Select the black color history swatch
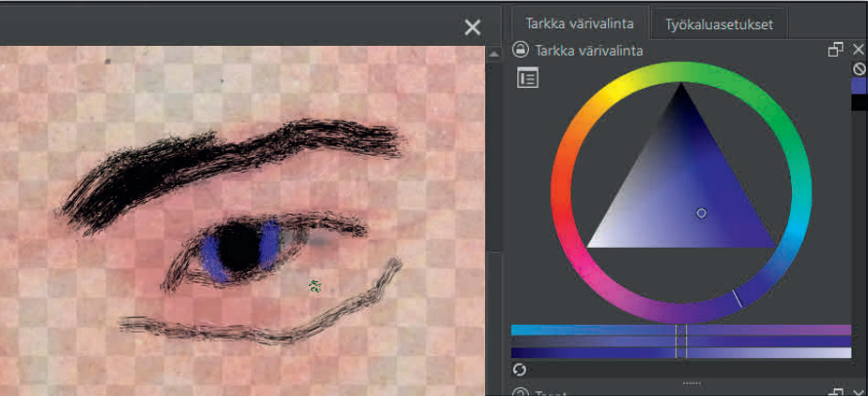The height and width of the screenshot is (396, 868). (x=859, y=102)
